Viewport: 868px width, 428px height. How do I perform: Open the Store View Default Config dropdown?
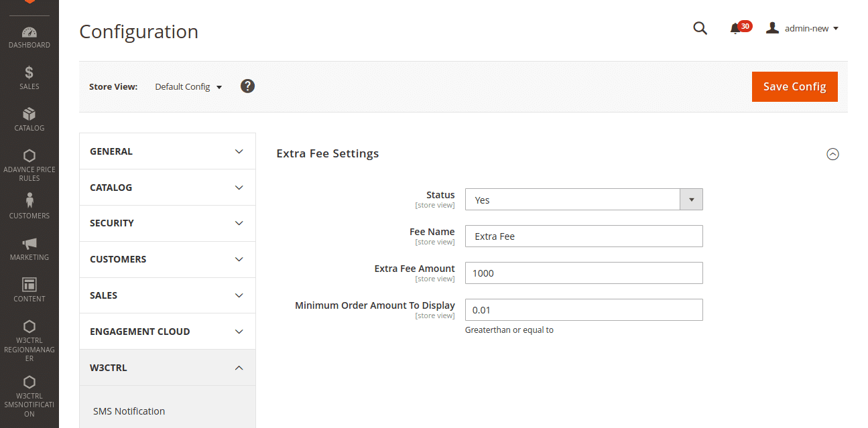188,86
